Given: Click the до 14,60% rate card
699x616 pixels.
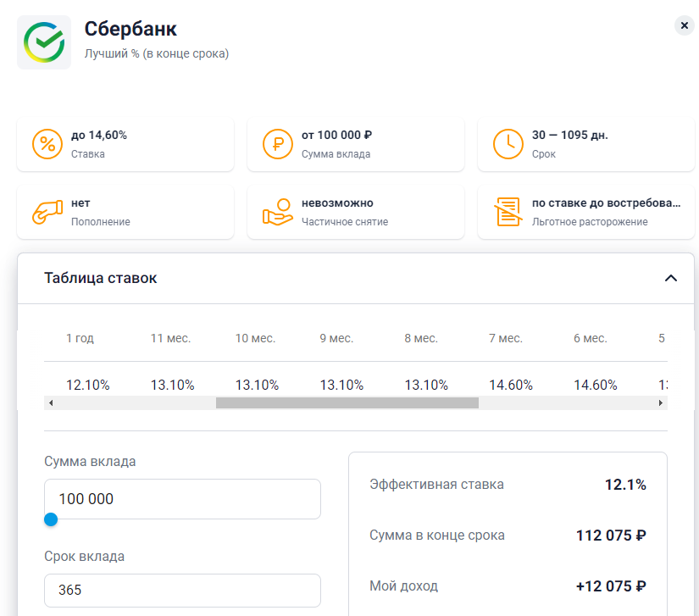Looking at the screenshot, I should 125,144.
